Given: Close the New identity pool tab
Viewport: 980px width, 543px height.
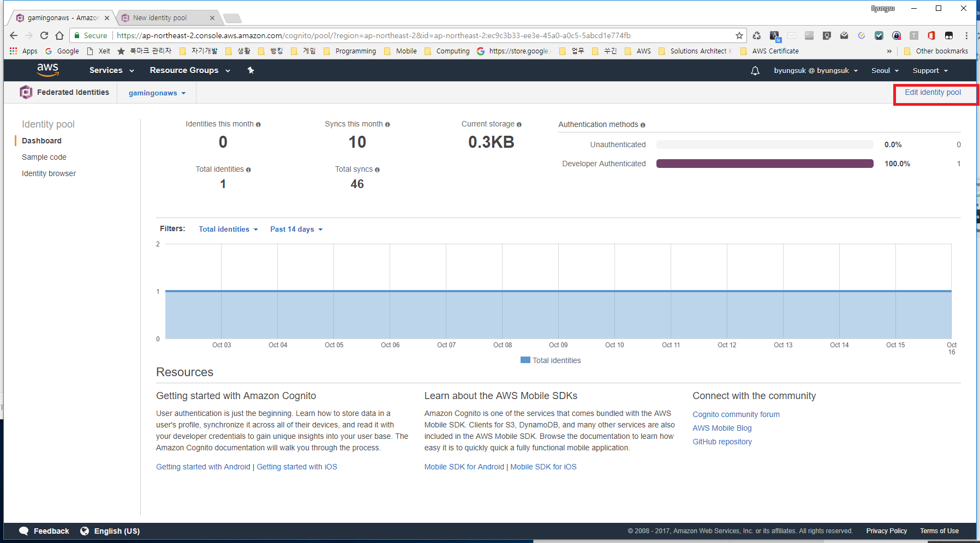Looking at the screenshot, I should pyautogui.click(x=212, y=18).
